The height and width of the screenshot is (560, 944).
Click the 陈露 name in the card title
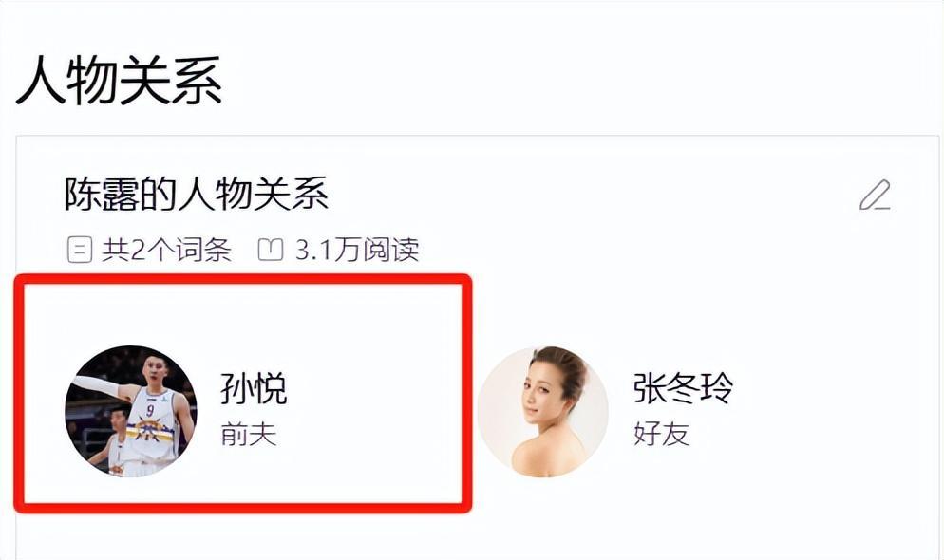point(101,195)
